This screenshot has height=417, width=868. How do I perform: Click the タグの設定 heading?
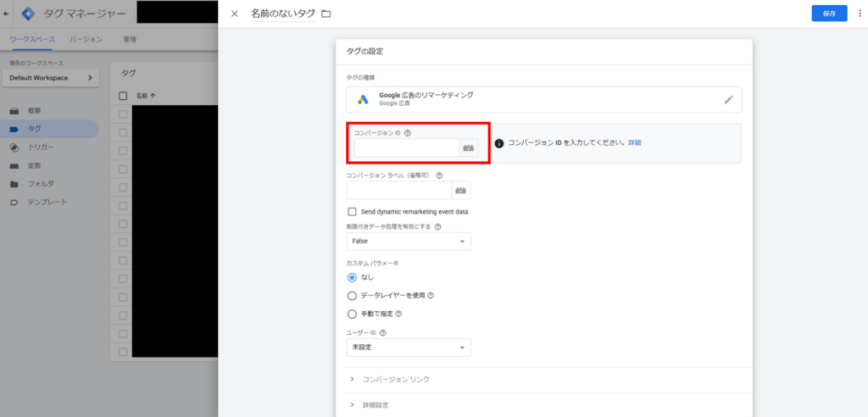pos(364,52)
